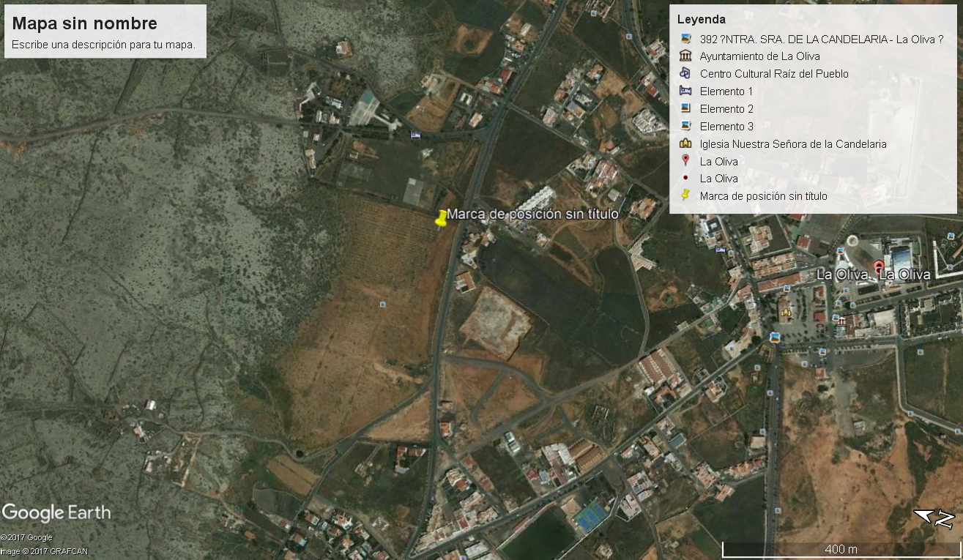The height and width of the screenshot is (560, 963).
Task: Click the music note icon in legend
Action: [685, 73]
